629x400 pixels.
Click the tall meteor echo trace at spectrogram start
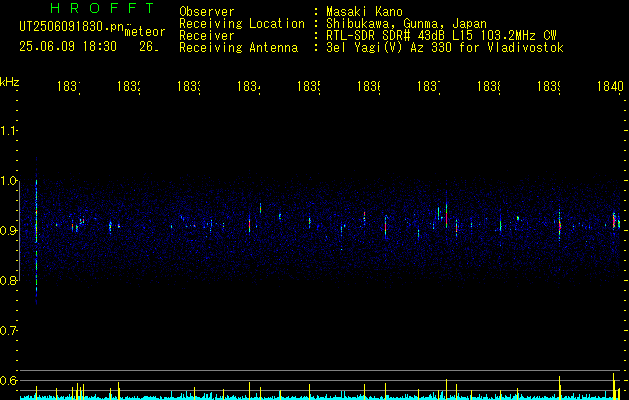[x=37, y=231]
